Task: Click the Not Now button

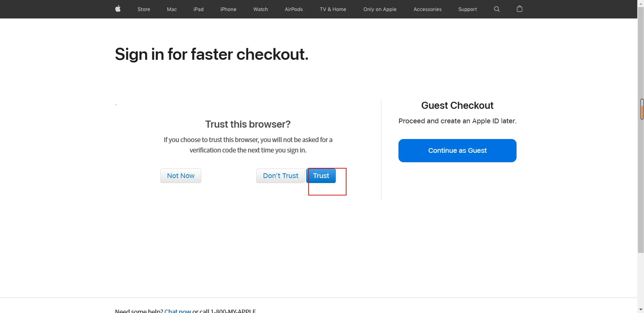Action: (180, 176)
